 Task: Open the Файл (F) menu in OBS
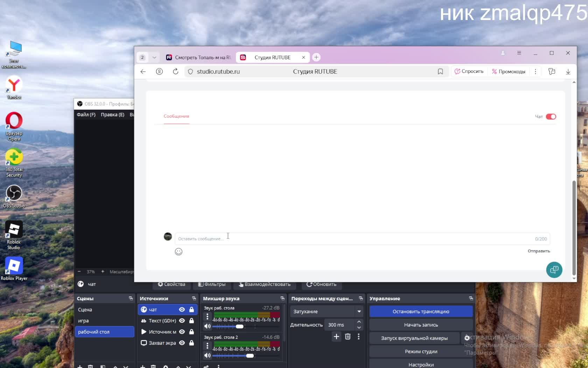pyautogui.click(x=86, y=115)
